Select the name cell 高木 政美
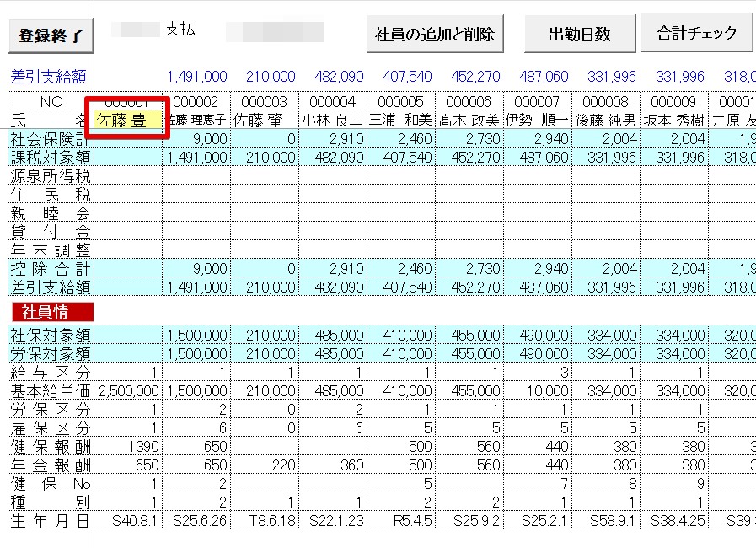The height and width of the screenshot is (548, 756). [469, 120]
